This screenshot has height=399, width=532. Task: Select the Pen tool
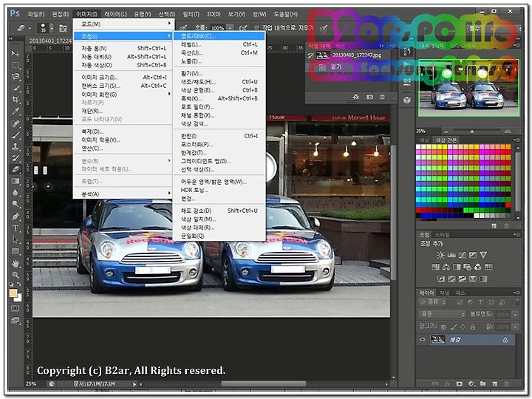(x=16, y=216)
